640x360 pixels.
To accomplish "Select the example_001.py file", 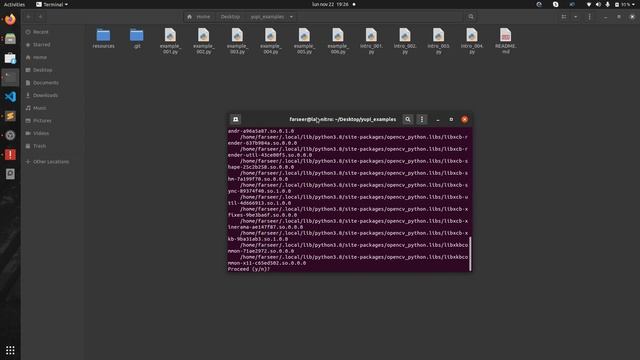I will click(170, 41).
